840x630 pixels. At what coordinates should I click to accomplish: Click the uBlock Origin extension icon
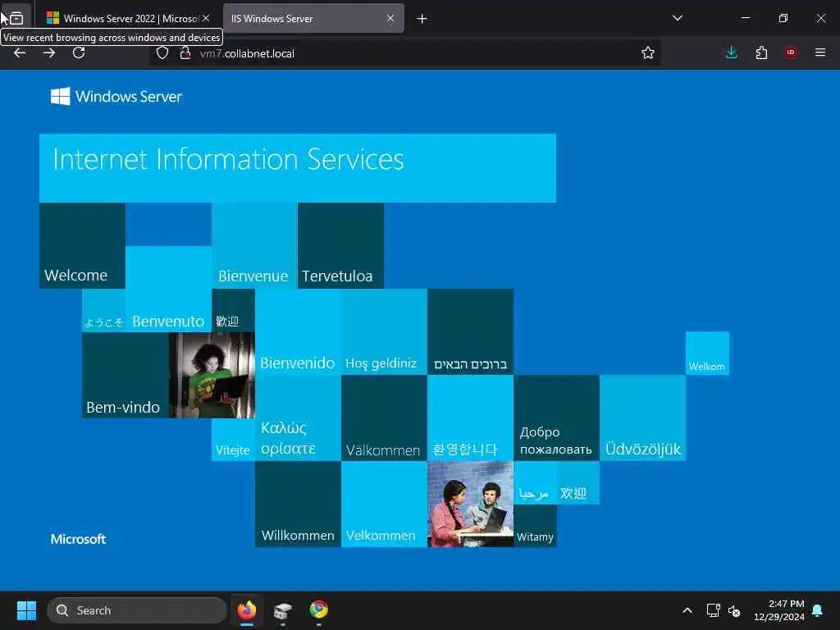coord(791,52)
